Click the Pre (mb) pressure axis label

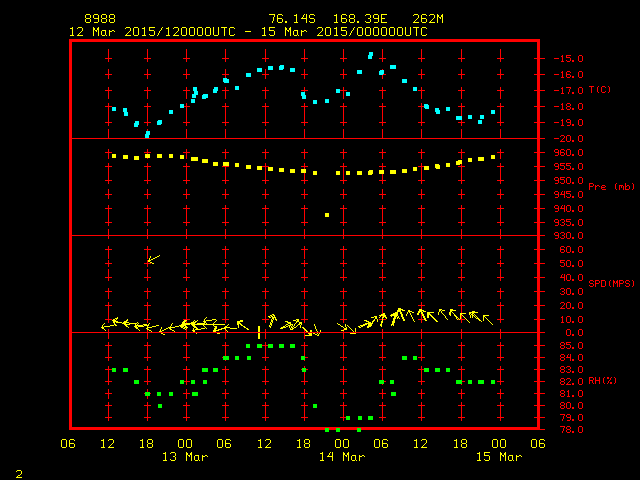pyautogui.click(x=611, y=187)
